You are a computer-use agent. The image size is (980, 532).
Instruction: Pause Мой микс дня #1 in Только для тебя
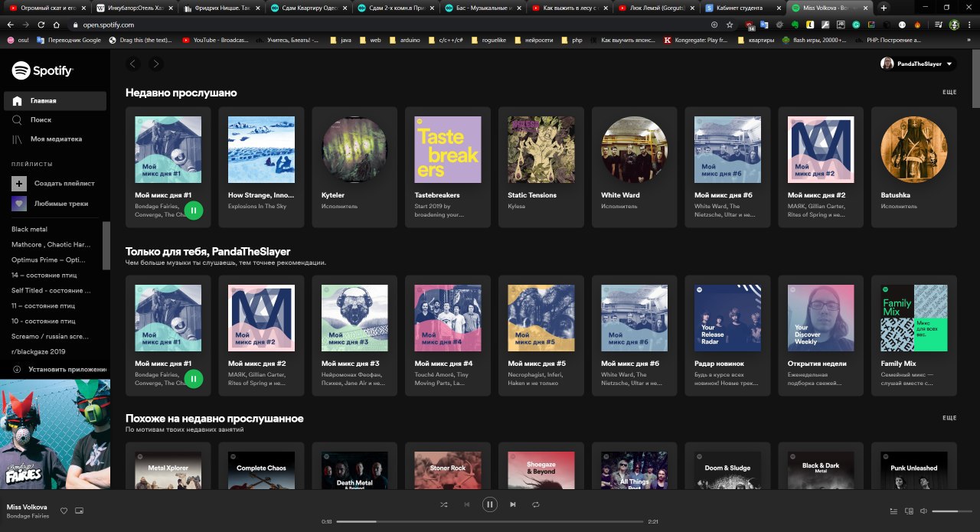194,378
